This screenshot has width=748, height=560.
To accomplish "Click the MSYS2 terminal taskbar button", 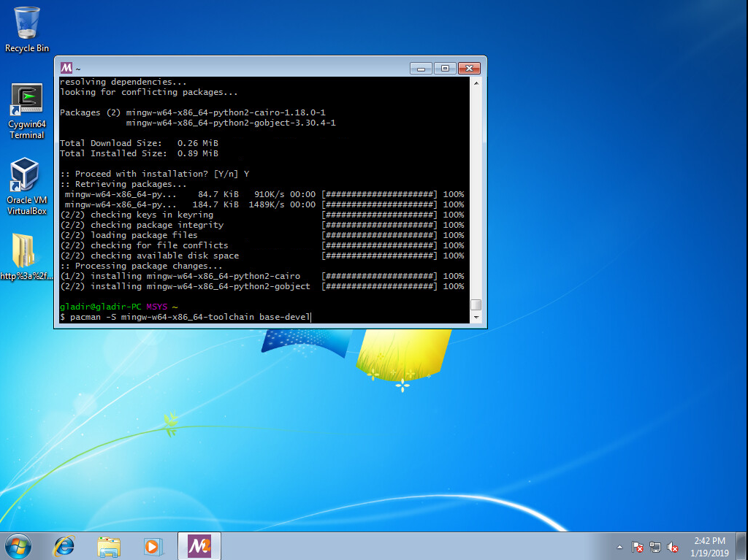I will click(x=199, y=545).
